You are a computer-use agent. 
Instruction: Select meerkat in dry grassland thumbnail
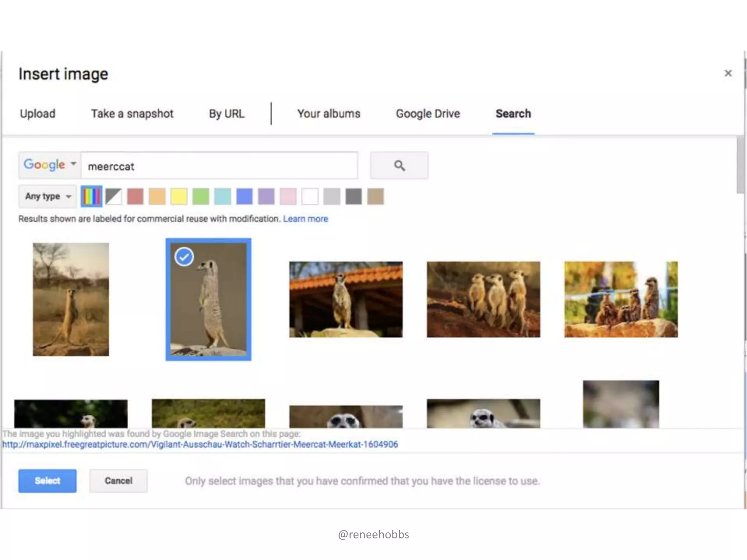[71, 299]
